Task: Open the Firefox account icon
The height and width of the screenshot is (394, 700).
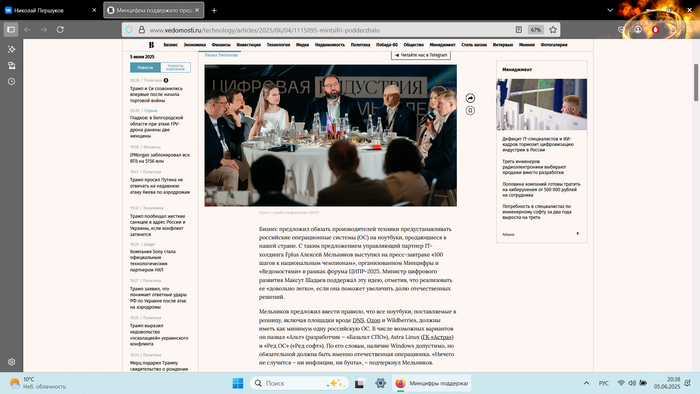Action: click(x=638, y=30)
